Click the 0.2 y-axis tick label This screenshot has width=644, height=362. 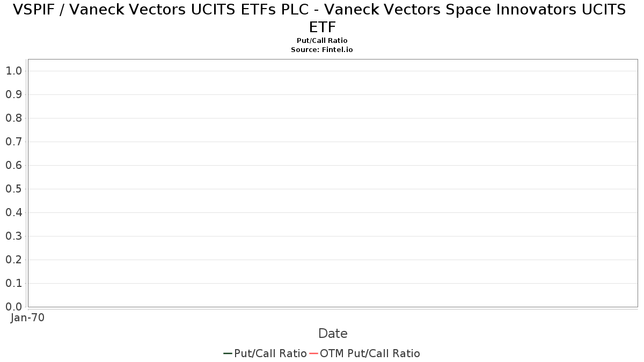tap(13, 260)
